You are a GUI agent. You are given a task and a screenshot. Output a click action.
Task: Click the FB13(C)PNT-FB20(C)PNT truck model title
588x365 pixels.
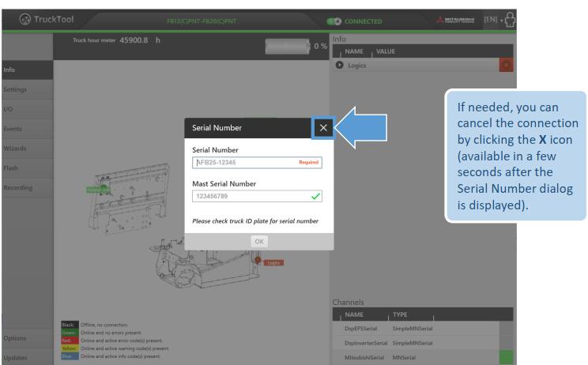(x=202, y=21)
